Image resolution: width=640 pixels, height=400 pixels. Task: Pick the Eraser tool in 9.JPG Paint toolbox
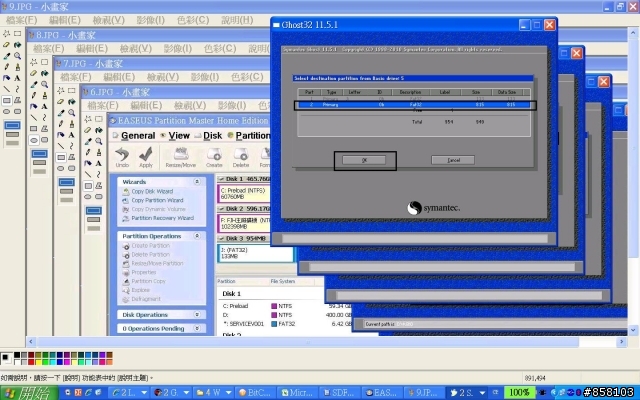(7, 44)
